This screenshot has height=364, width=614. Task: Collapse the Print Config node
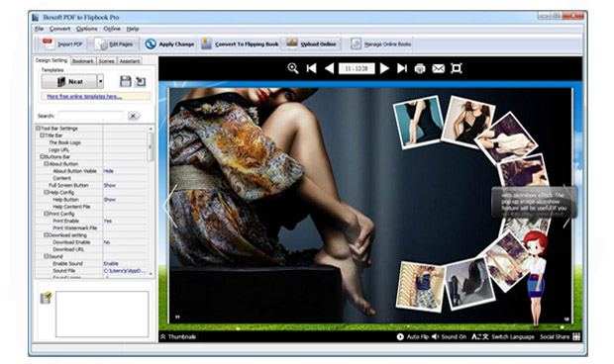point(47,214)
